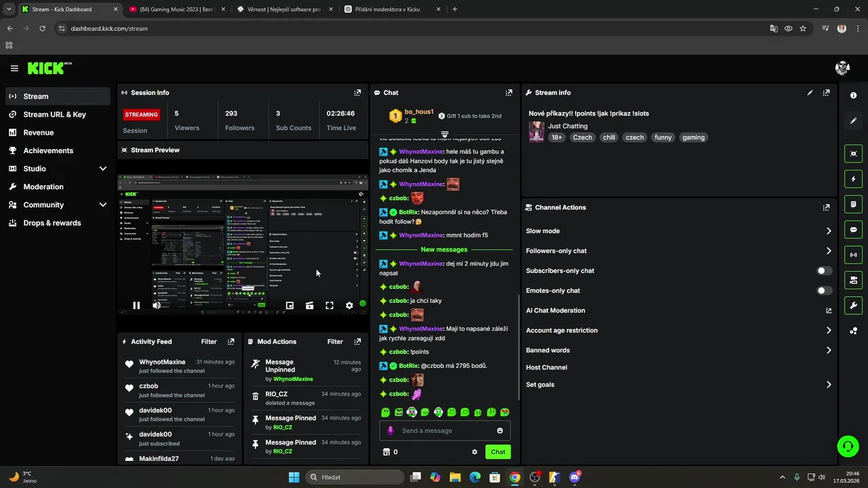868x488 pixels.
Task: Expand the Community sidebar section
Action: point(103,205)
